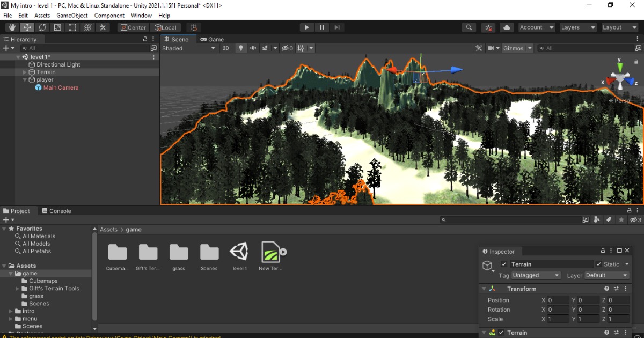The height and width of the screenshot is (338, 644).
Task: Switch to the Game tab
Action: (213, 39)
